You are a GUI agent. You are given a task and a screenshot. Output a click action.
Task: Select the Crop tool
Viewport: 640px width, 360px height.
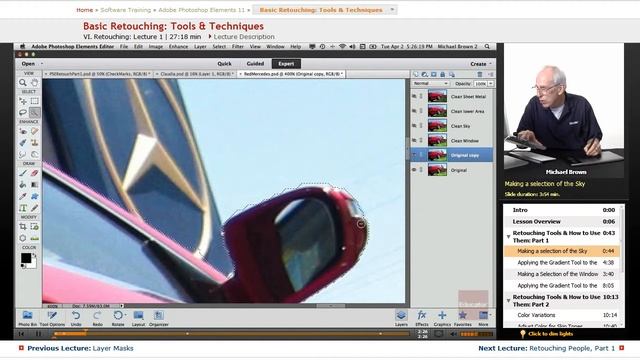23,226
